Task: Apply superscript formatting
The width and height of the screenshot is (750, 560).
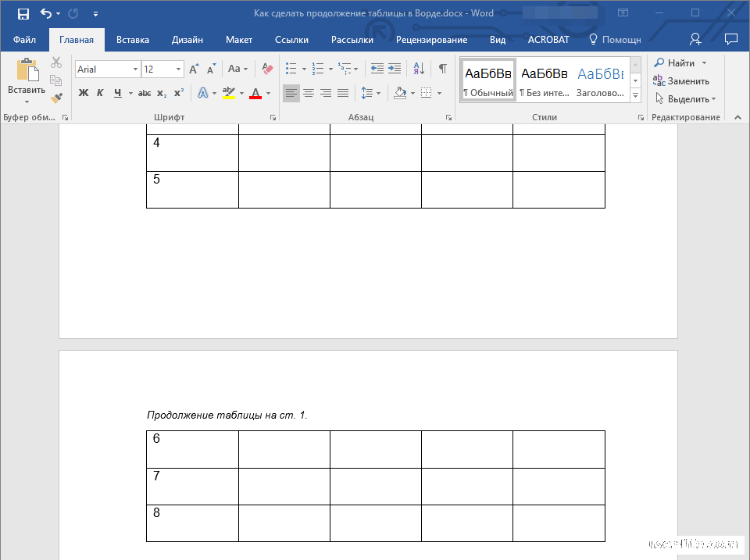Action: (179, 93)
